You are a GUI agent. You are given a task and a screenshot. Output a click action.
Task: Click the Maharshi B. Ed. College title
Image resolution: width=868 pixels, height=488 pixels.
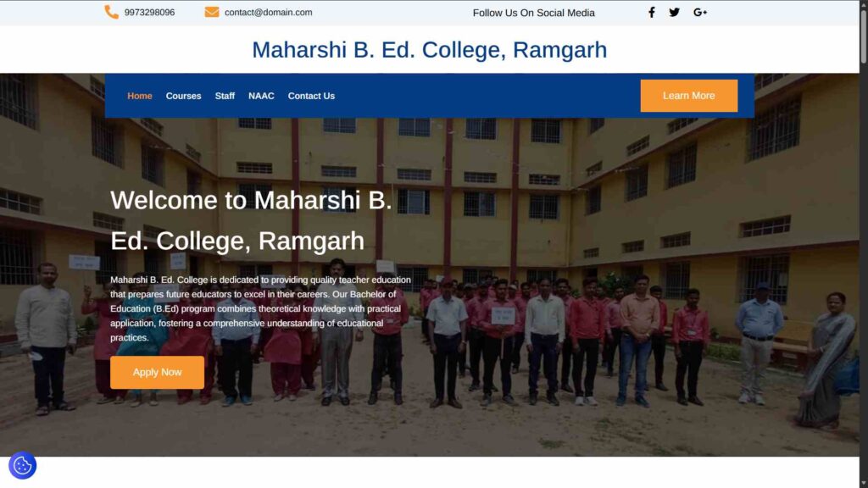click(x=430, y=50)
